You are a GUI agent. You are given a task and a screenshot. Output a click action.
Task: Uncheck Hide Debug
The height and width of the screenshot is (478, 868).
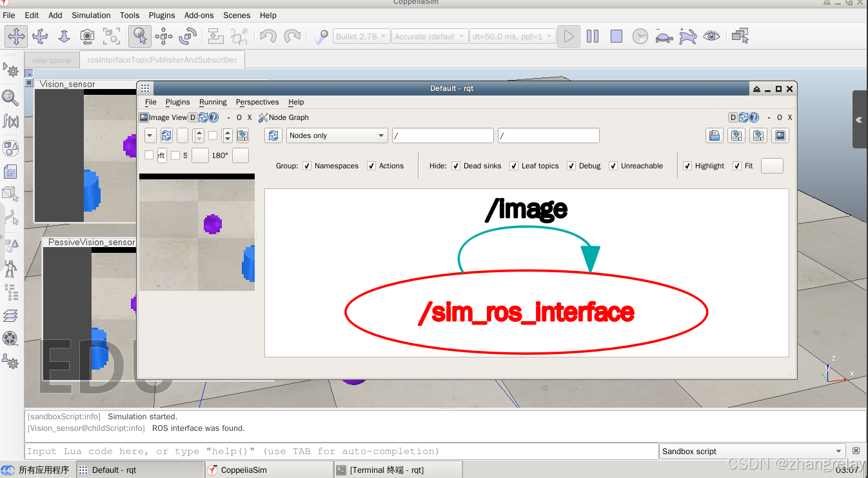coord(571,166)
